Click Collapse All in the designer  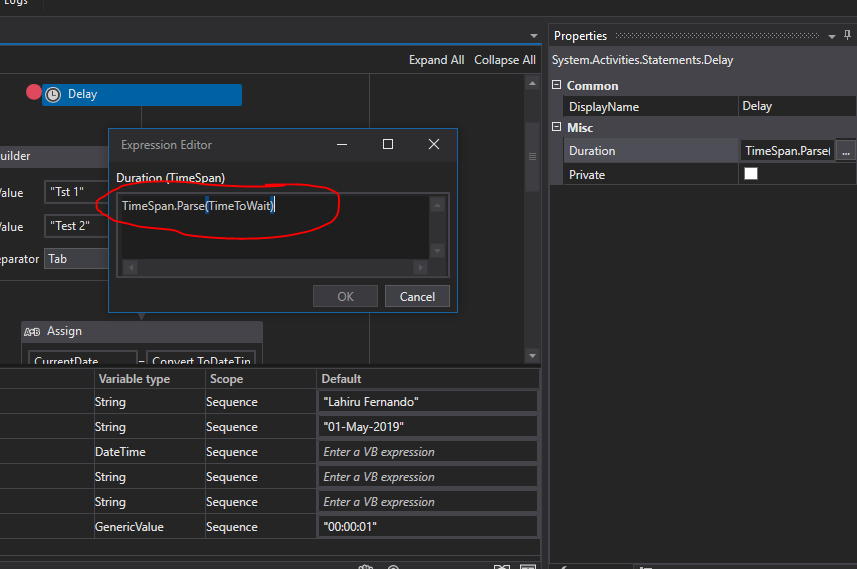point(504,60)
